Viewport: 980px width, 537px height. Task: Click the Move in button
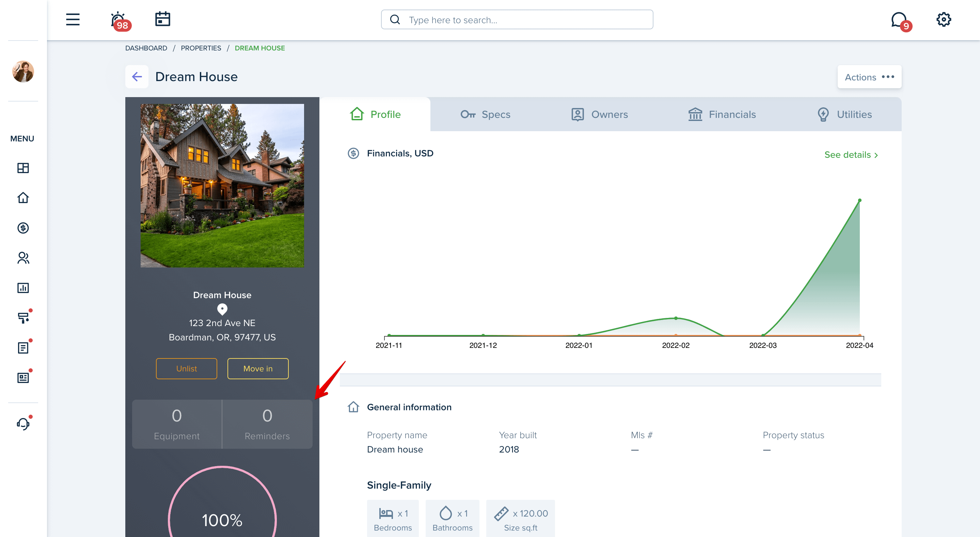point(258,369)
